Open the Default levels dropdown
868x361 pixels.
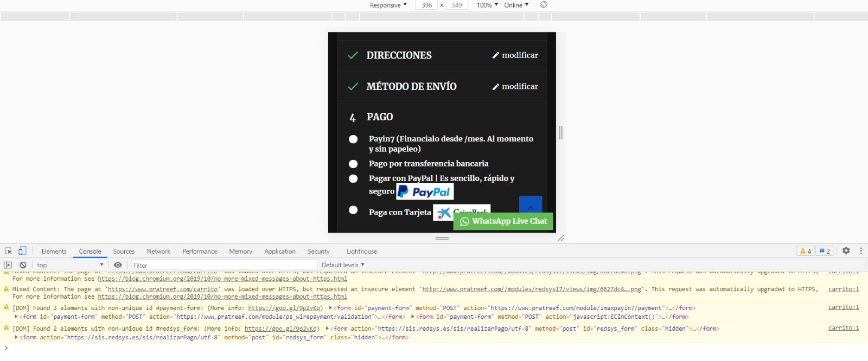point(343,265)
